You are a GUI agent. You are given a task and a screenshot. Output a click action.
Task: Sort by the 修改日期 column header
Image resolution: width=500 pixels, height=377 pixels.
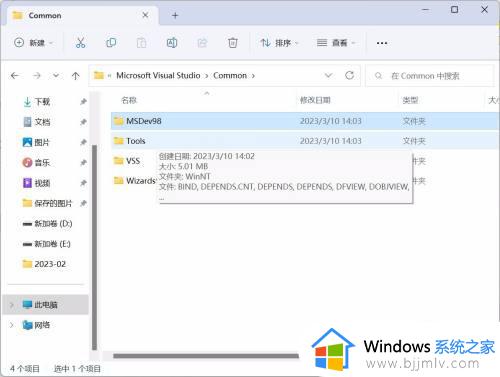pos(315,100)
